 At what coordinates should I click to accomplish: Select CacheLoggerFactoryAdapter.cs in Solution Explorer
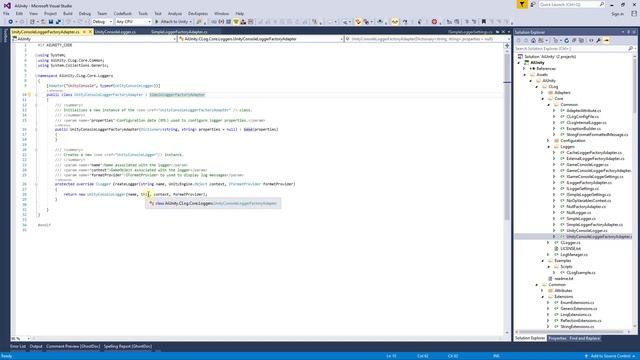pyautogui.click(x=594, y=153)
